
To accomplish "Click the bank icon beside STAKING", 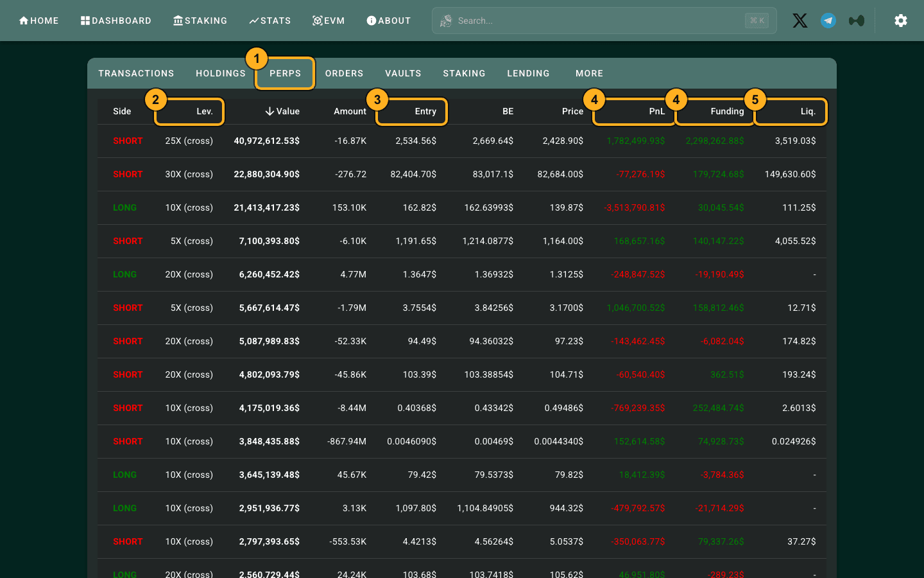I will 178,21.
